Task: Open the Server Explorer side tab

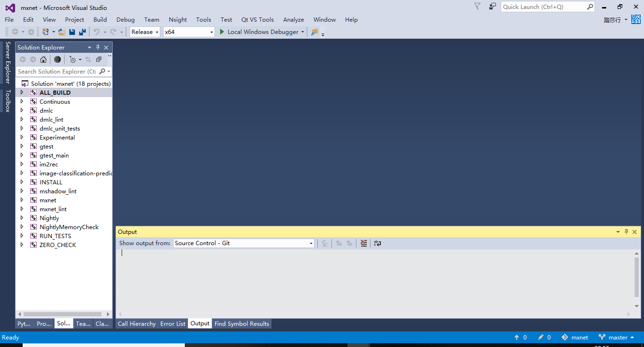Action: [x=8, y=62]
